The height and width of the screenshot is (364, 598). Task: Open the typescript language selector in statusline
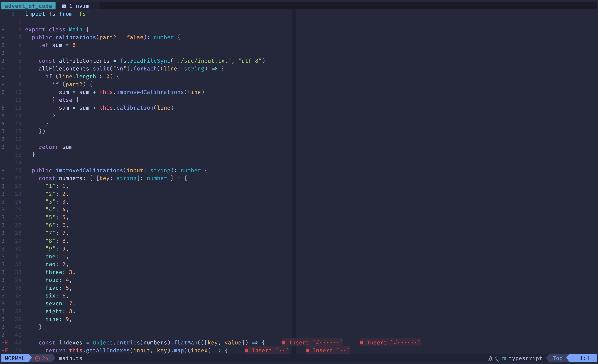tap(526, 358)
